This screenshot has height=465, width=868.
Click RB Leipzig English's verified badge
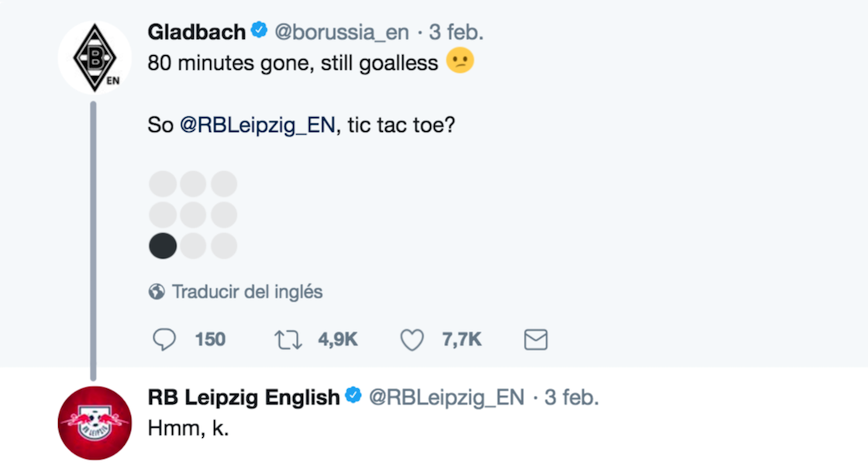point(353,396)
